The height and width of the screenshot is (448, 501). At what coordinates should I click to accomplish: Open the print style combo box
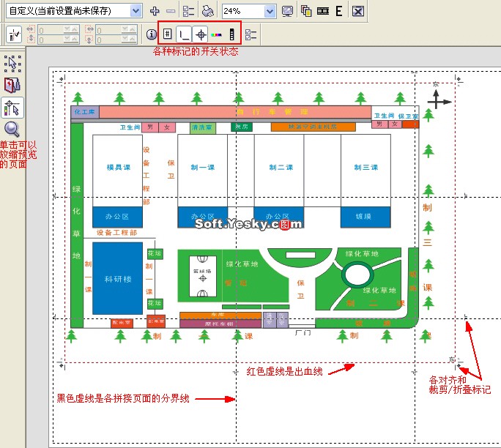74,11
